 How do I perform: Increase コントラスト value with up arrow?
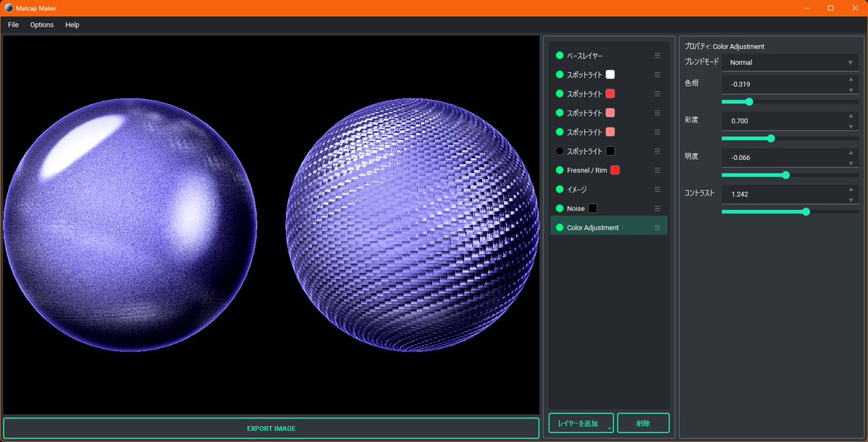pyautogui.click(x=851, y=190)
